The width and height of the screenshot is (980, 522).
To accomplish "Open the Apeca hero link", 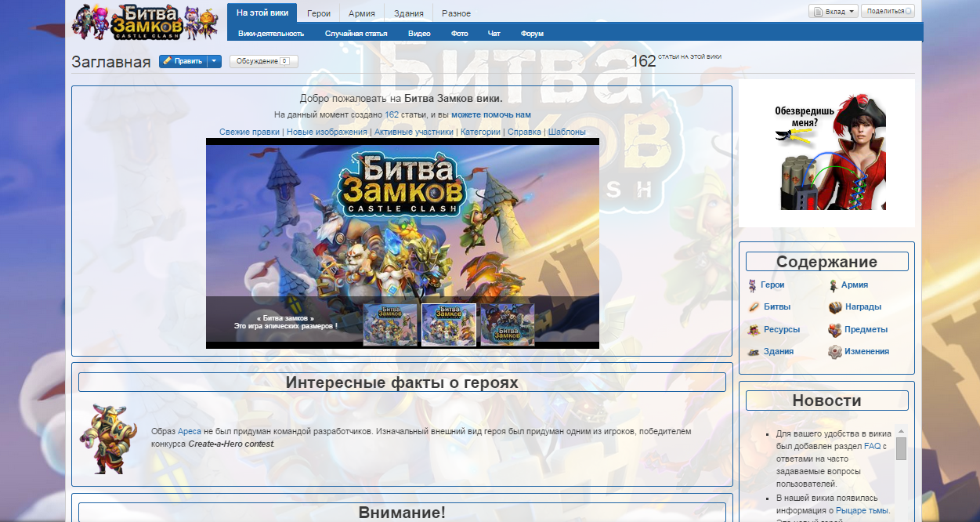I will 190,432.
